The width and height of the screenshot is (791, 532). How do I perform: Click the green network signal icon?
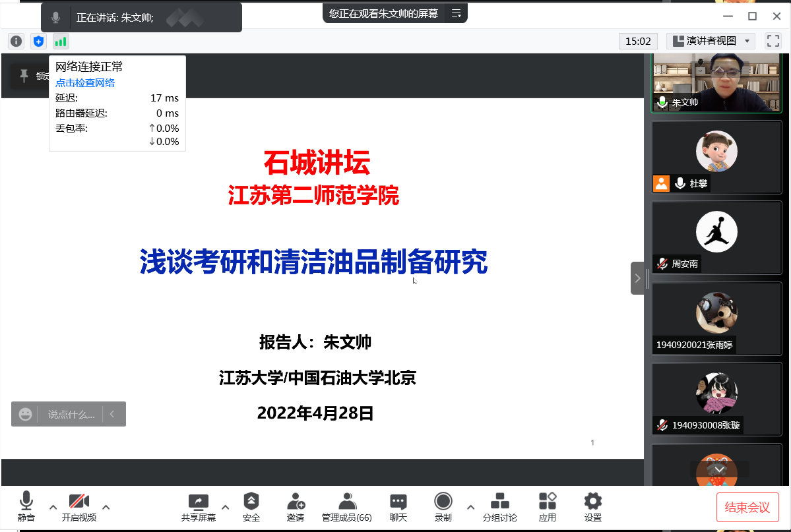(61, 42)
